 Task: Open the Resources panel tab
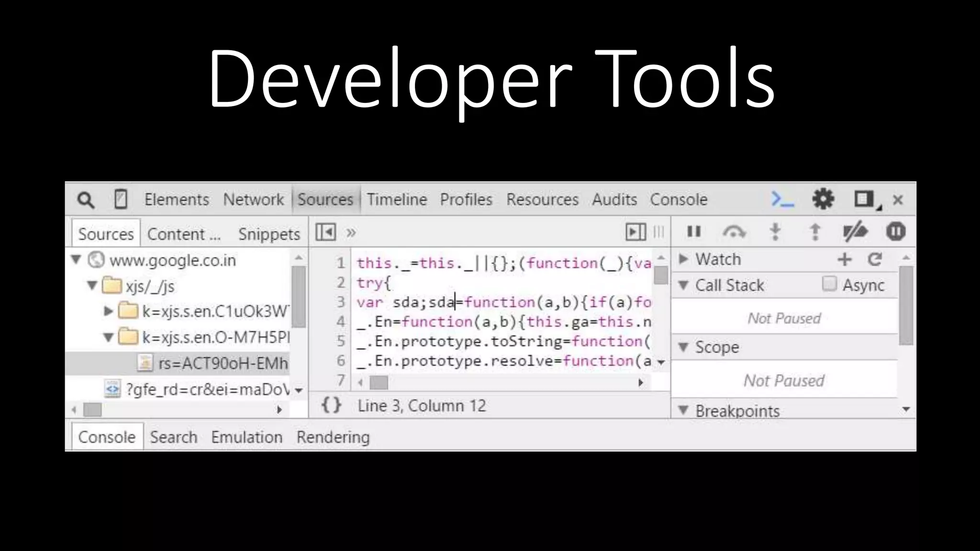click(x=543, y=199)
